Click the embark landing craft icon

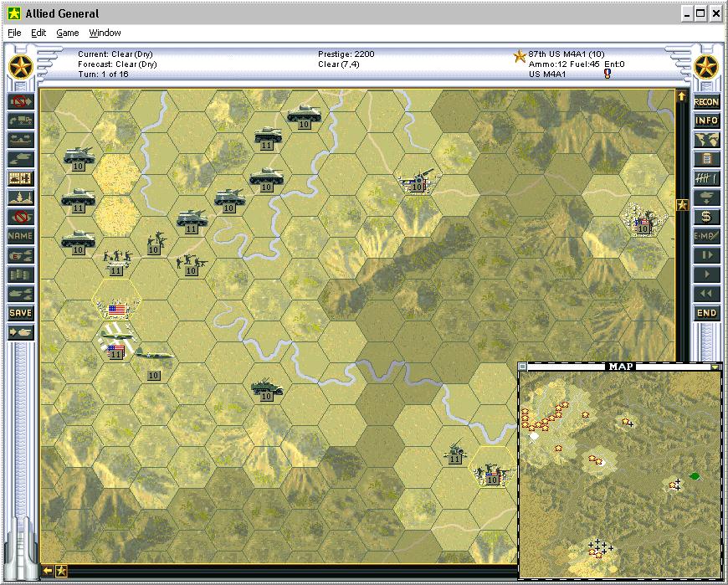20,140
